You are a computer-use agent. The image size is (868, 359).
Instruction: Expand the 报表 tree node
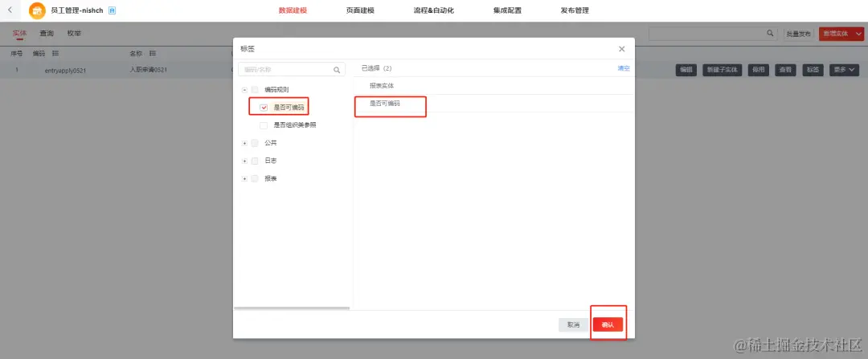point(244,178)
